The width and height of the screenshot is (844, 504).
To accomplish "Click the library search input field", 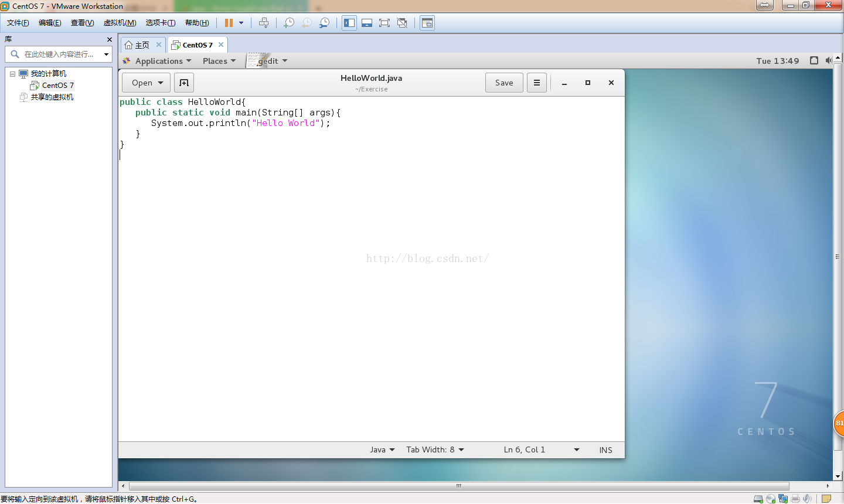I will (59, 54).
